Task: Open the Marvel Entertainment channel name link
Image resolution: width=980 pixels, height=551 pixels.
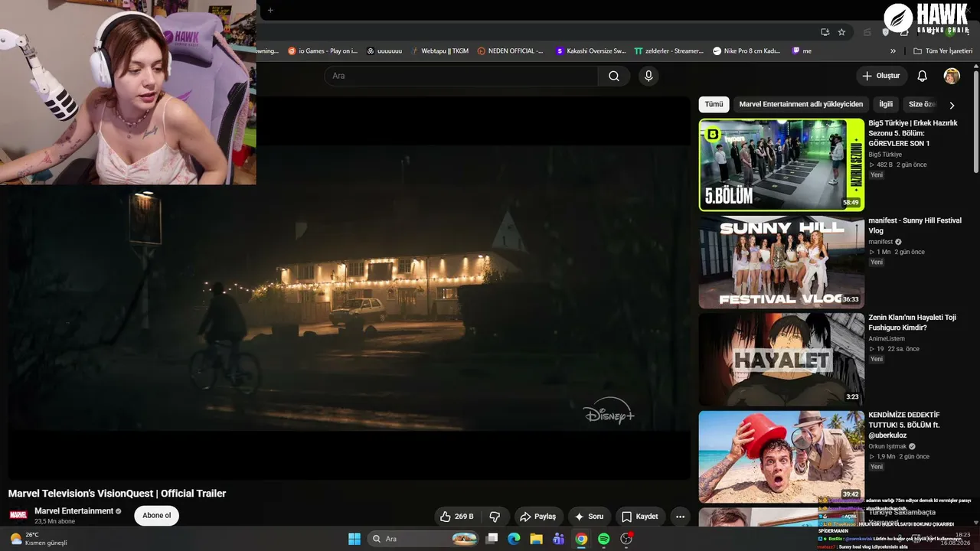Action: (73, 511)
